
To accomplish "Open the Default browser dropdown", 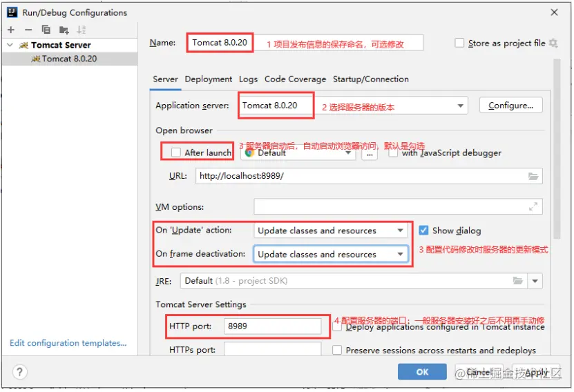I will click(x=348, y=153).
